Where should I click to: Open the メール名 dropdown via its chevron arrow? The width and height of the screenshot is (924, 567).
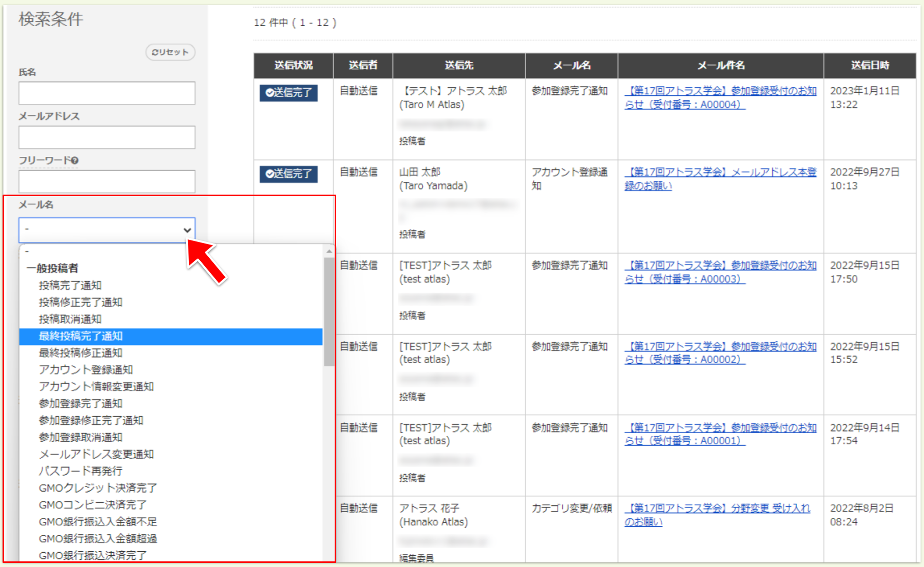[x=187, y=230]
